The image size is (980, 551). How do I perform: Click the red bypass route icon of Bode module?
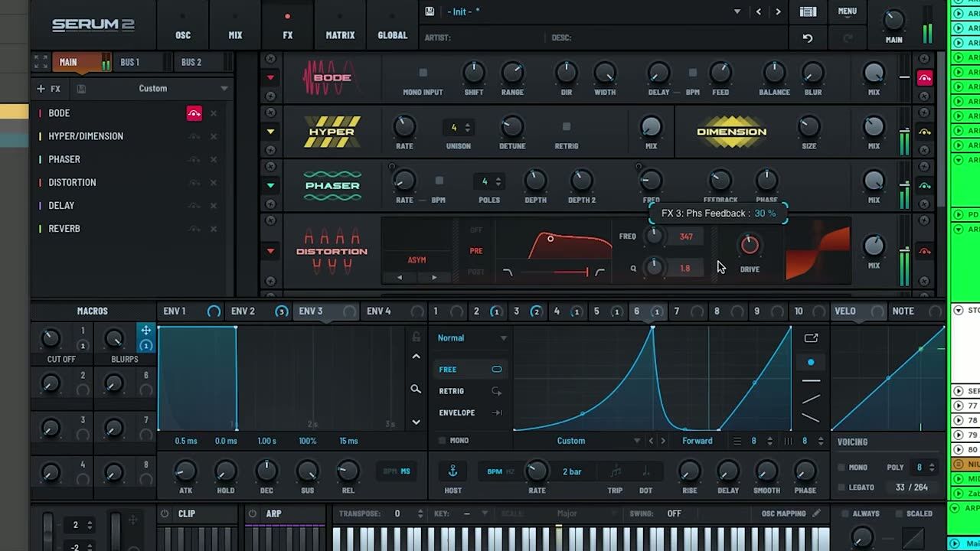925,77
